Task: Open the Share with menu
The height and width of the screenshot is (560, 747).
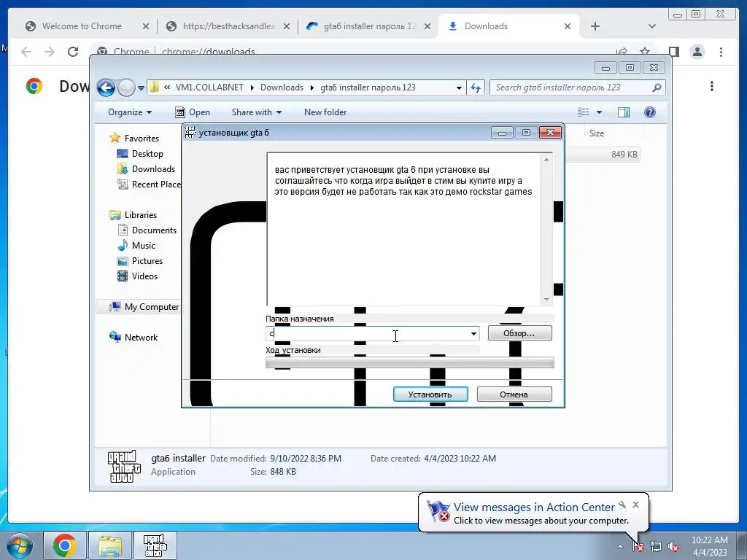Action: pyautogui.click(x=256, y=112)
